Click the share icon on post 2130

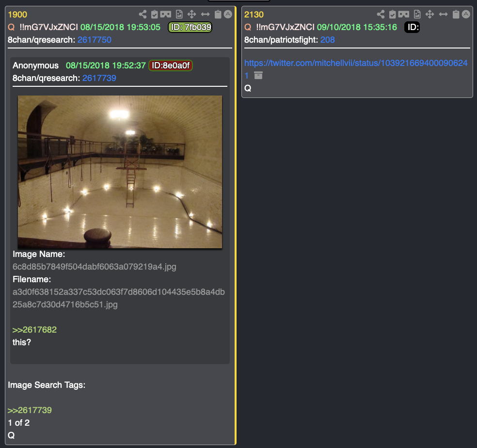381,15
